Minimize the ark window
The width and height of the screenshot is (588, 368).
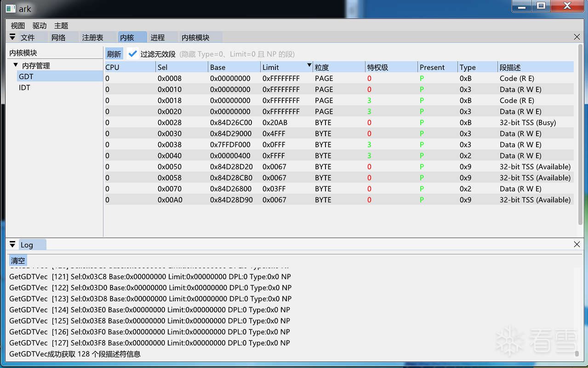[x=522, y=6]
